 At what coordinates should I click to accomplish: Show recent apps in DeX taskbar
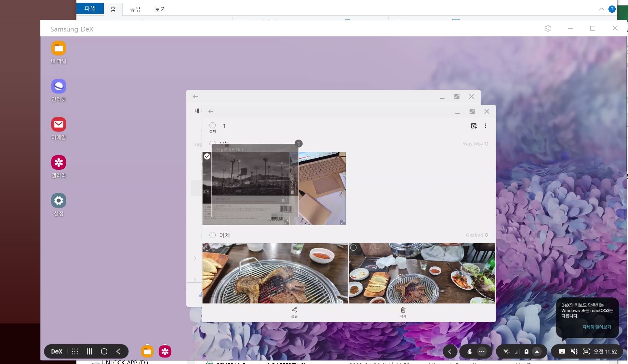(x=89, y=351)
